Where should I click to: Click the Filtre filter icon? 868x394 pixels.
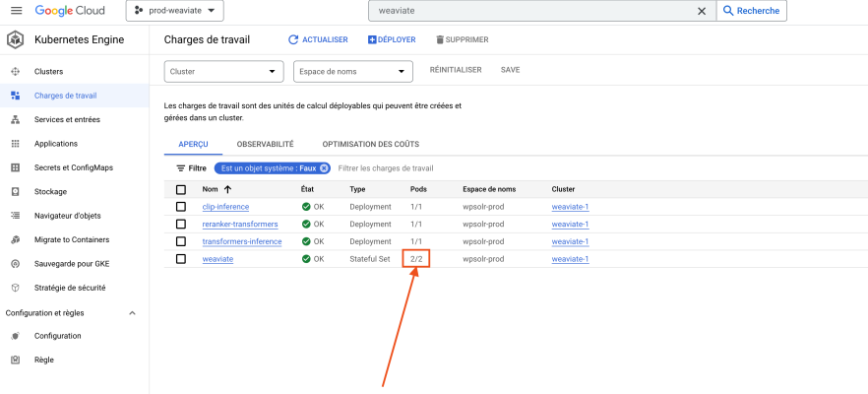point(180,168)
